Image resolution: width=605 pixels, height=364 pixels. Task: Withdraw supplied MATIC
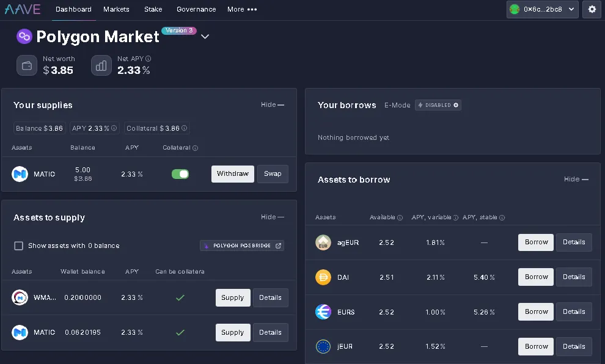[233, 174]
